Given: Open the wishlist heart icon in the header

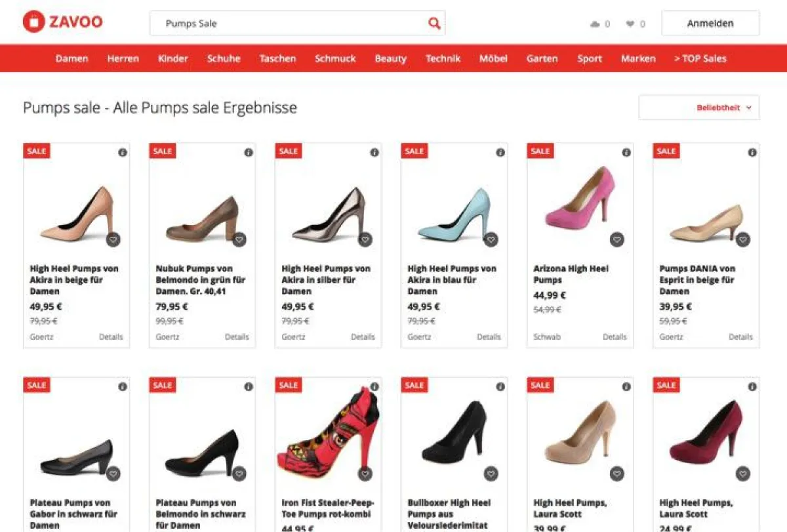Looking at the screenshot, I should [630, 24].
